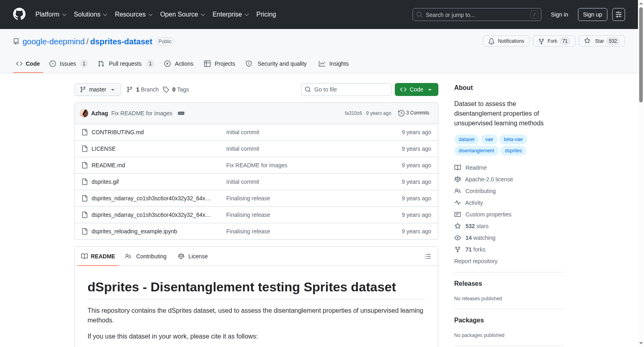
Task: Open the Finalising release commit for dsprites_reloading_example.ipynb
Action: pyautogui.click(x=248, y=231)
